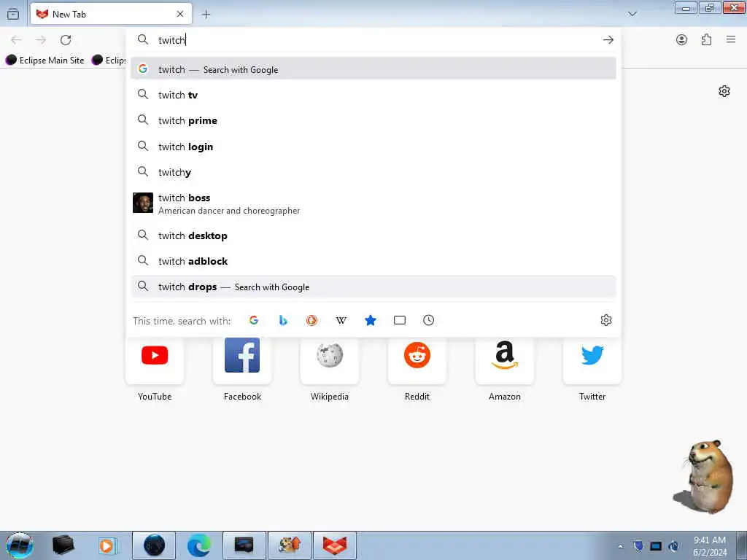The width and height of the screenshot is (747, 560).
Task: Open taskbar clock showing 9:41 AM
Action: (710, 546)
